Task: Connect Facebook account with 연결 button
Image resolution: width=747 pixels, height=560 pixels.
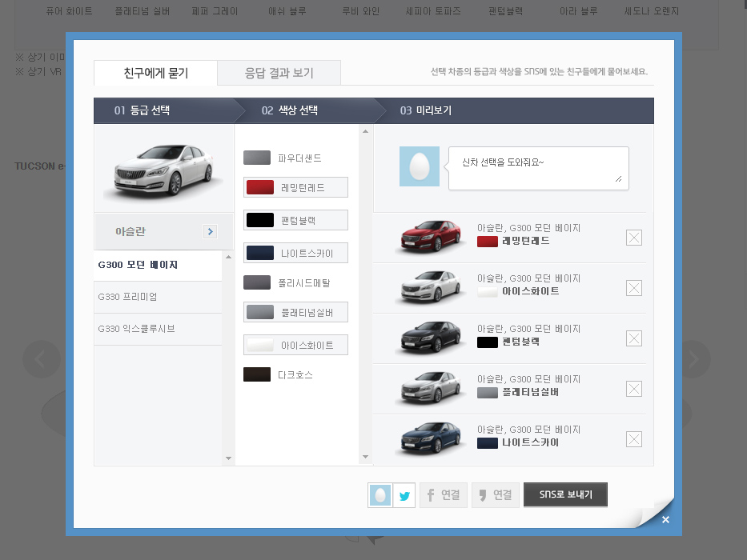Action: pyautogui.click(x=443, y=495)
